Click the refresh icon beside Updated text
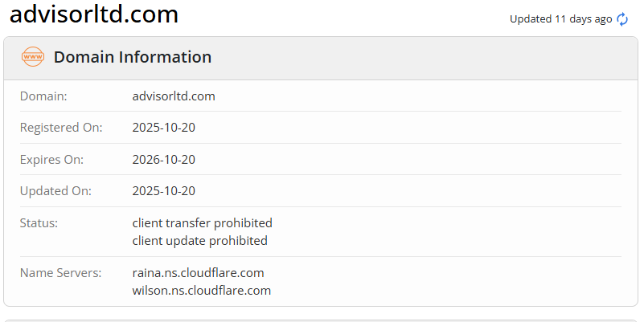 [622, 19]
